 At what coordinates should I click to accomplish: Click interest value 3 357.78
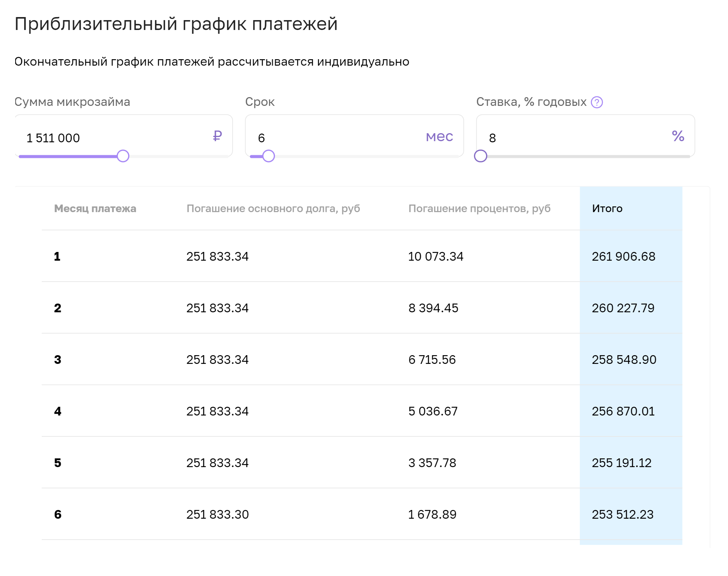(x=432, y=463)
